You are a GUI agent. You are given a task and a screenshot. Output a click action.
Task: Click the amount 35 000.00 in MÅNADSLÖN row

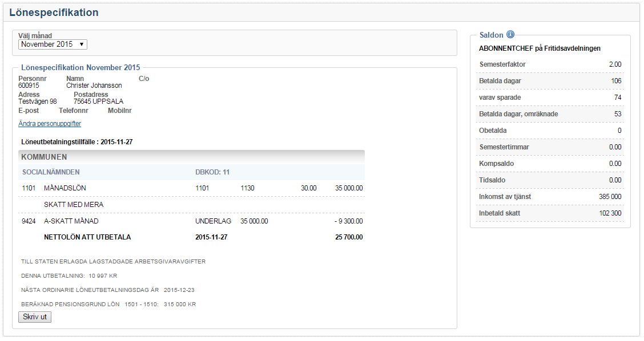coord(349,188)
